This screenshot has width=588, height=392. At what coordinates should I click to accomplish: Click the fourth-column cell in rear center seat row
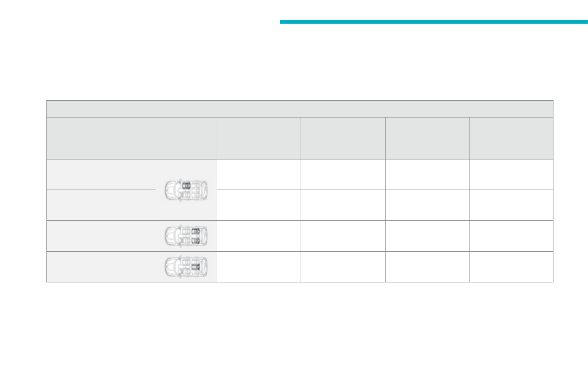coord(427,267)
